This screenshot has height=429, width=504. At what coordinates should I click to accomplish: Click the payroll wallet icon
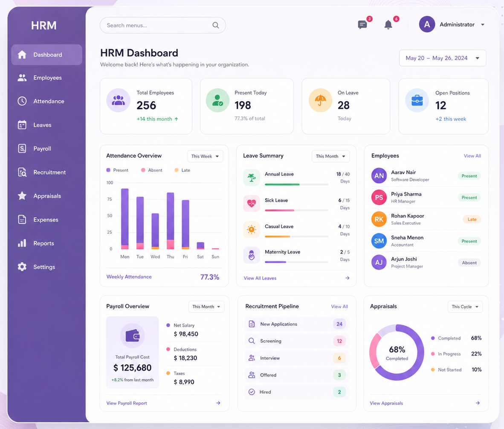[133, 336]
